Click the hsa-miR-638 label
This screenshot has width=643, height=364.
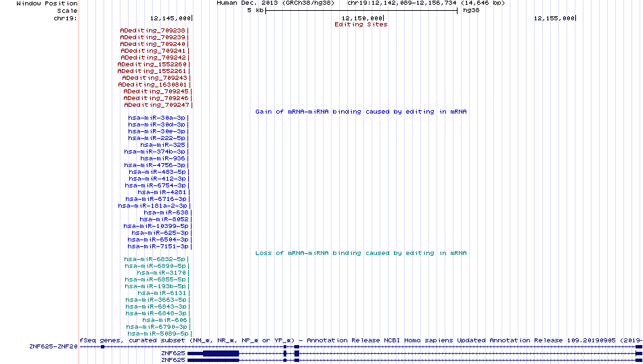click(x=166, y=212)
